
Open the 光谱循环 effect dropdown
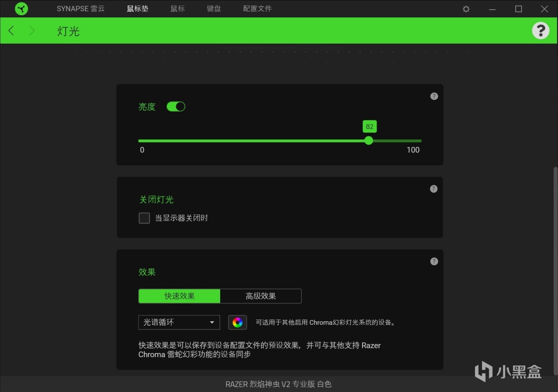(179, 323)
